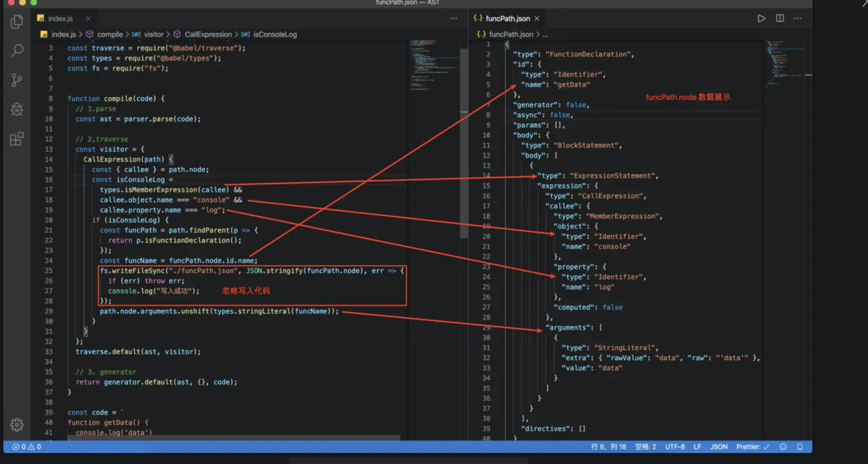Click errors and warnings count in status bar
868x464 pixels.
click(27, 447)
